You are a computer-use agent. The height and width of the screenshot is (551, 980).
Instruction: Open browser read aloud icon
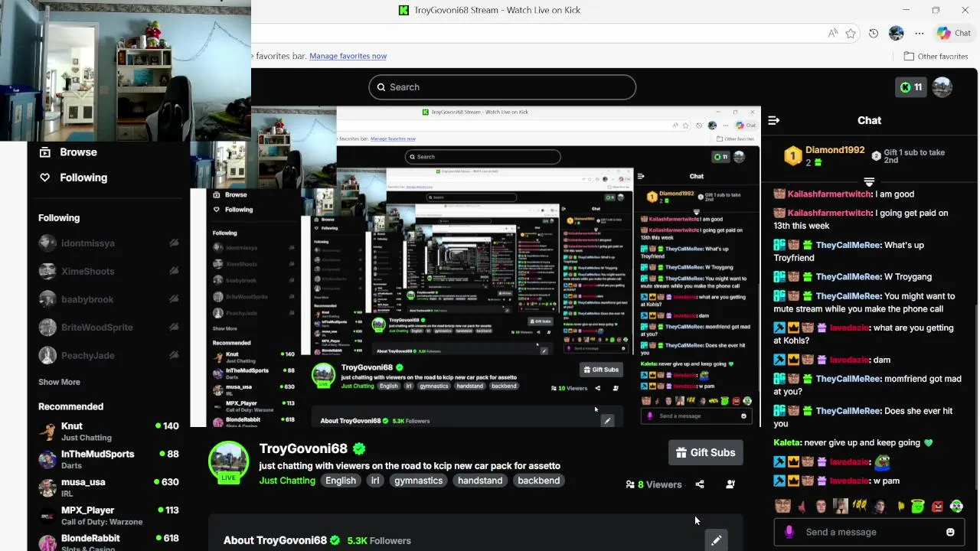click(832, 33)
